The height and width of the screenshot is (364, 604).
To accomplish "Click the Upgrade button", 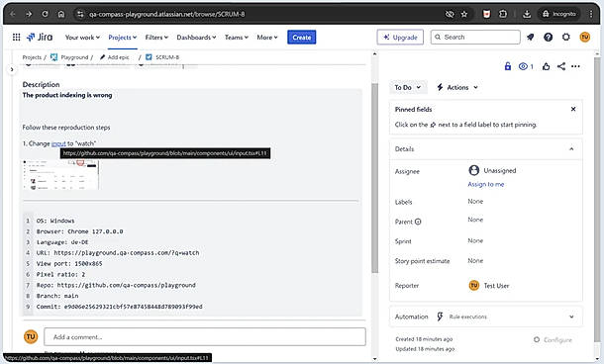I will coord(400,38).
